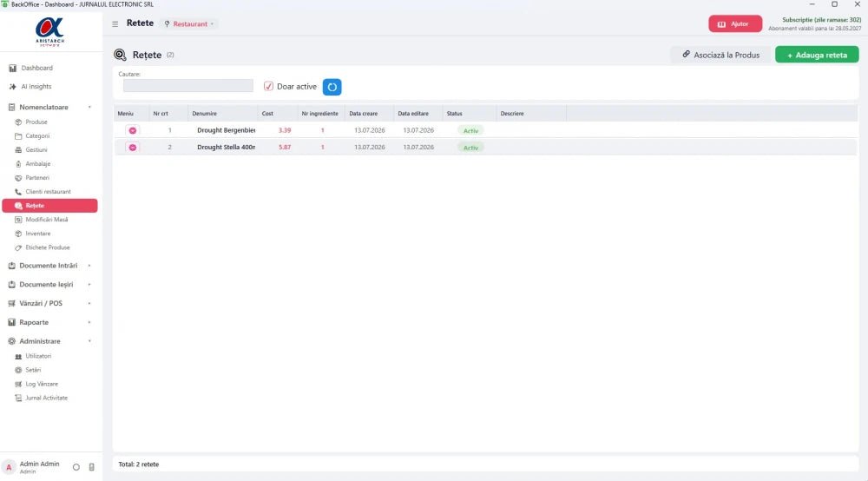The width and height of the screenshot is (868, 481).
Task: Open Jurnal Activitate in the sidebar
Action: coord(46,398)
